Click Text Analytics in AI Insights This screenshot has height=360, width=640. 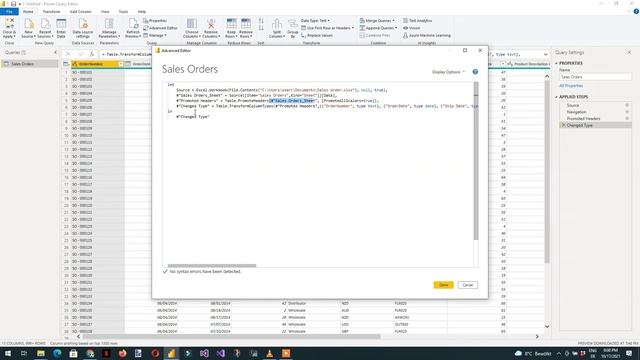pyautogui.click(x=417, y=20)
